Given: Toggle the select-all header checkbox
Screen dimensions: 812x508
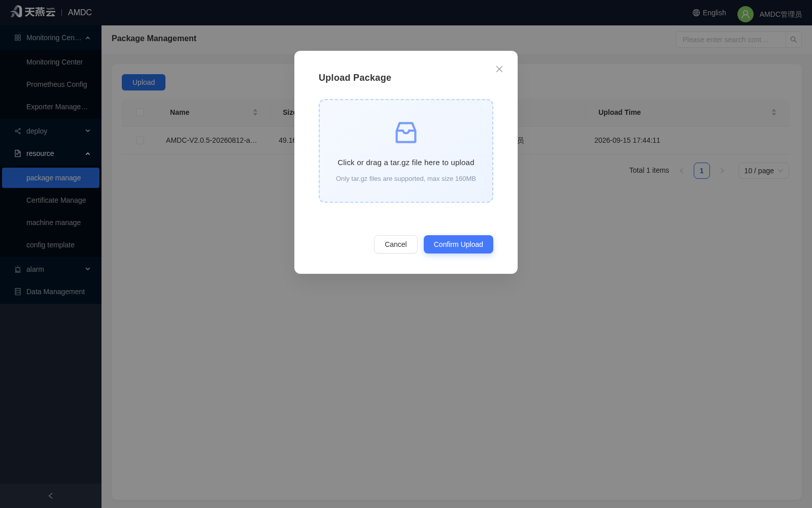Looking at the screenshot, I should [140, 112].
